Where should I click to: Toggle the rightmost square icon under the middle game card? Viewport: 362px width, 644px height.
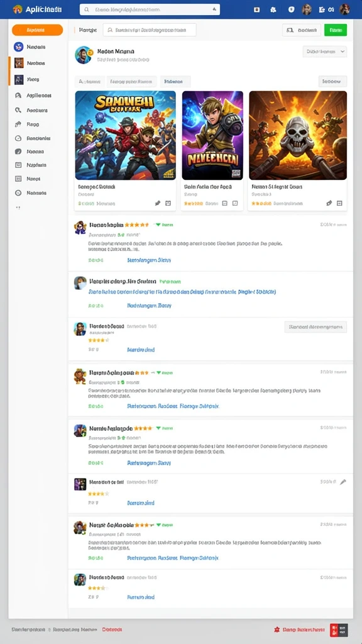[x=235, y=203]
